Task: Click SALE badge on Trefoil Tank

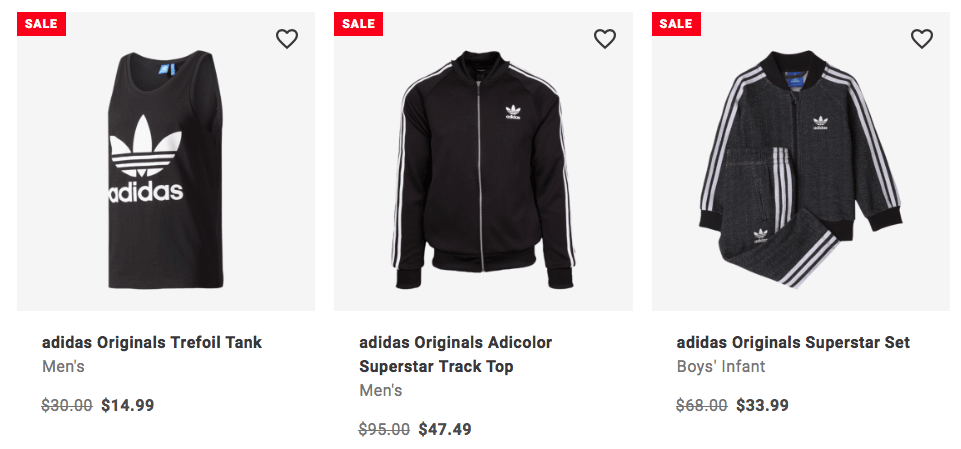Action: tap(41, 24)
